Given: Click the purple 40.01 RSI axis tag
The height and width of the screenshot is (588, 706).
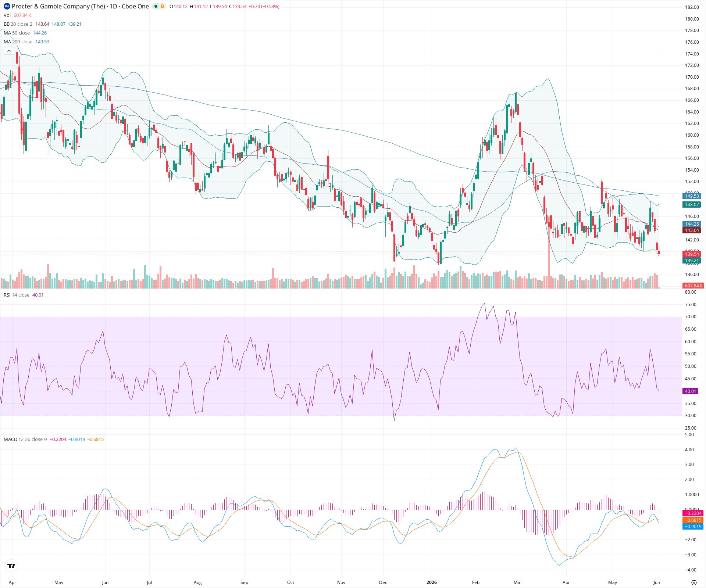Looking at the screenshot, I should [690, 391].
